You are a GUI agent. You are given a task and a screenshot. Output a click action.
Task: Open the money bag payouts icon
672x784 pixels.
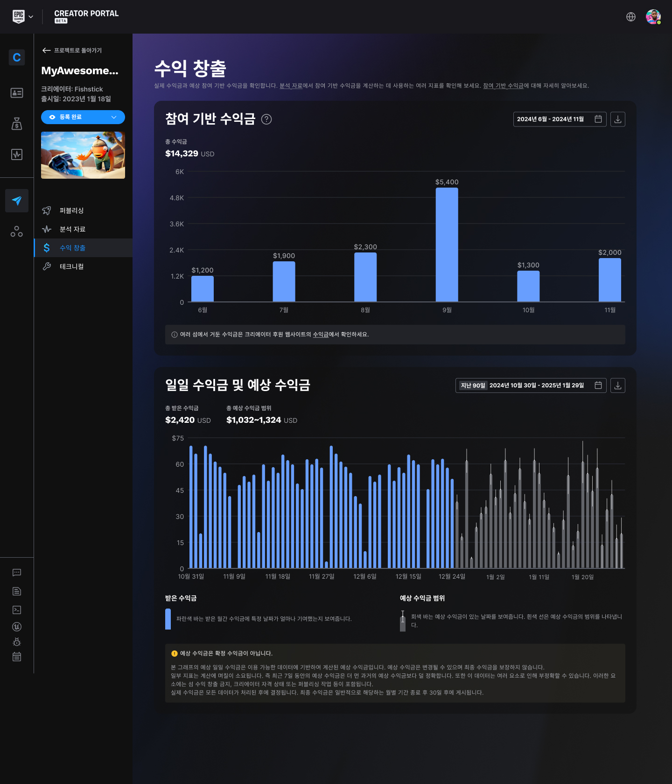(17, 124)
